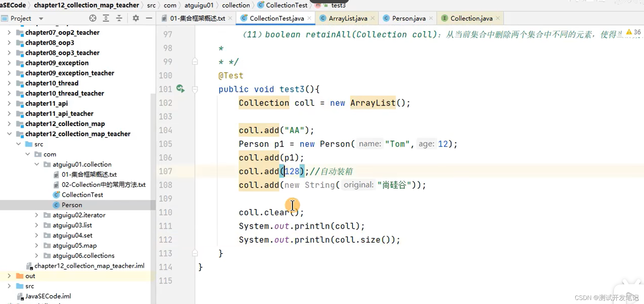This screenshot has width=644, height=304.
Task: Expand chapter09_exception module
Action: point(9,63)
